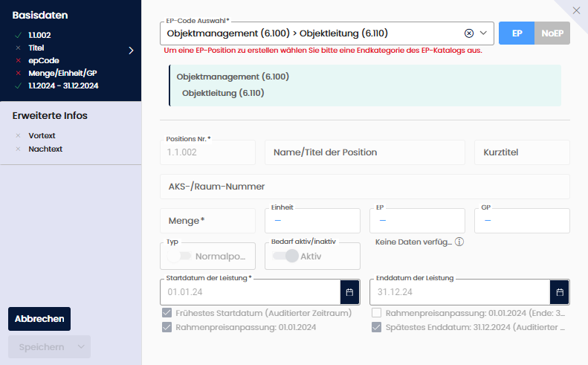Screen dimensions: 588x365
Task: Open the Speichern dropdown arrow
Action: [80, 347]
